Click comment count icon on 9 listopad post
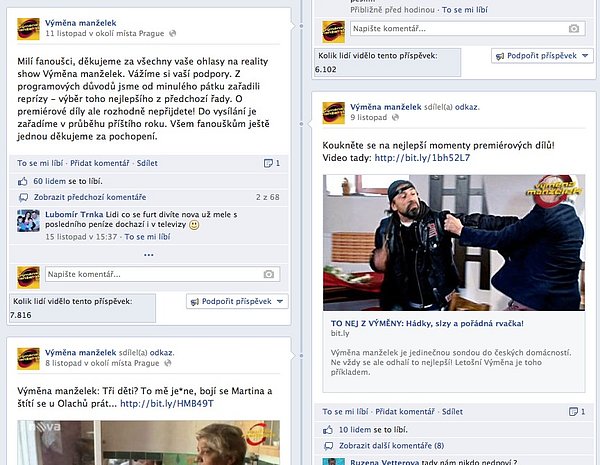The height and width of the screenshot is (465, 600). (573, 412)
